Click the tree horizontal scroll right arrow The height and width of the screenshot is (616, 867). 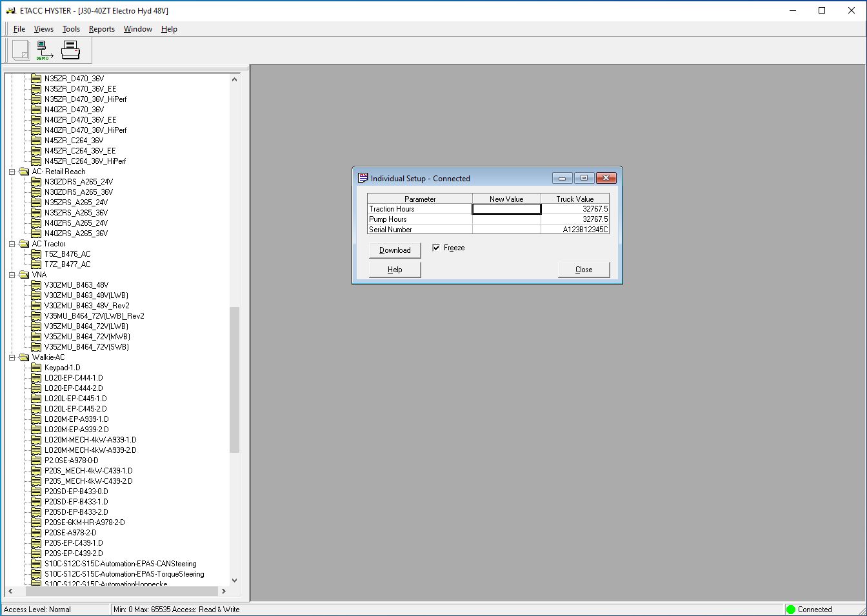[x=224, y=591]
